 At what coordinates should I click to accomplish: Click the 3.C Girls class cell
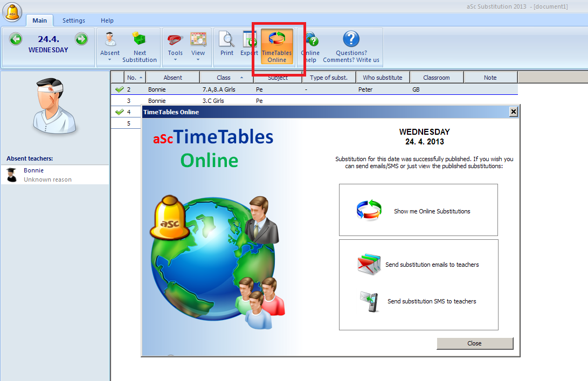coord(213,100)
